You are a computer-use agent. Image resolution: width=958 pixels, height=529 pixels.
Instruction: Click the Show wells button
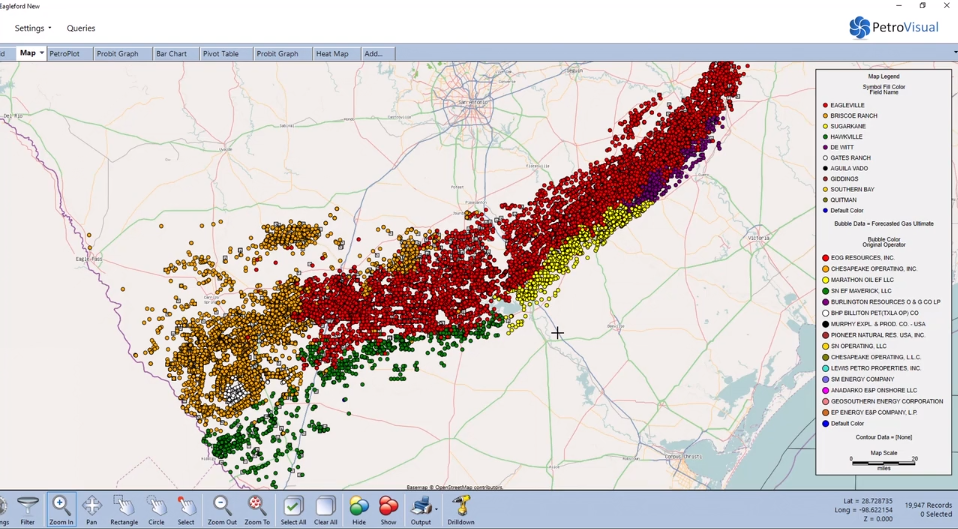click(x=388, y=508)
